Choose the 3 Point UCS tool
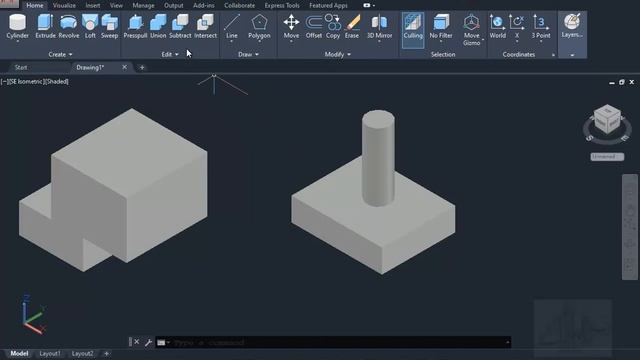Image resolution: width=640 pixels, height=360 pixels. coord(540,27)
